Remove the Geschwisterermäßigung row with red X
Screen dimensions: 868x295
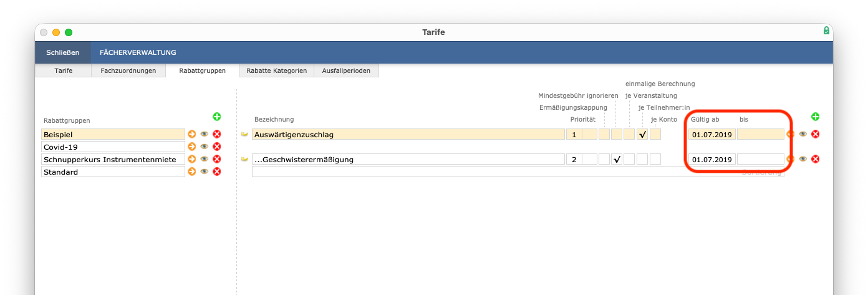pyautogui.click(x=815, y=159)
